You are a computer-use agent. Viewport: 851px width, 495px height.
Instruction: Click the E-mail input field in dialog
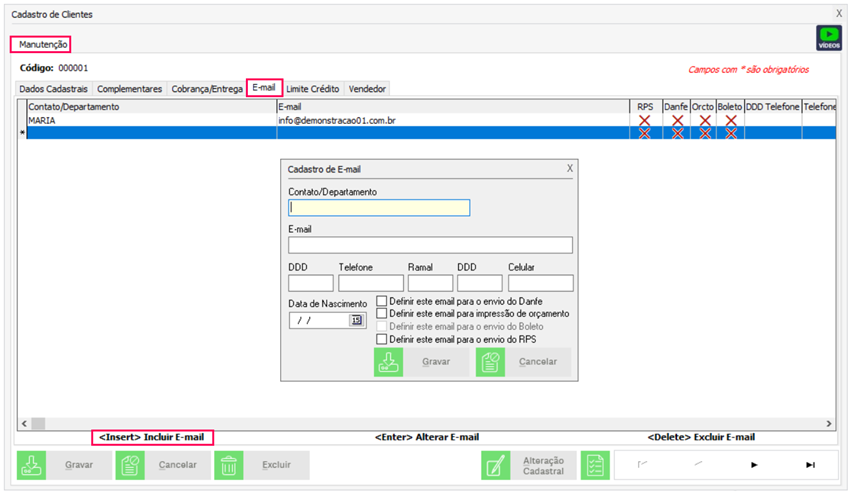tap(430, 245)
